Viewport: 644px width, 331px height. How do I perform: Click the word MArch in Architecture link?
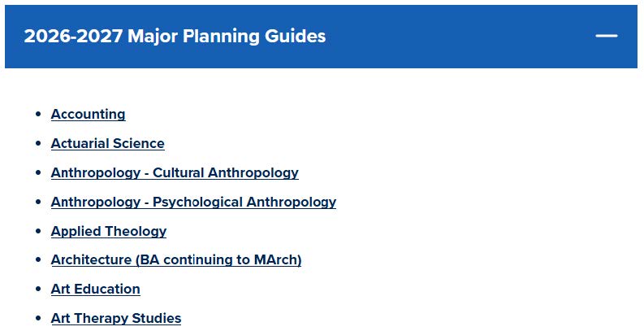tap(278, 260)
